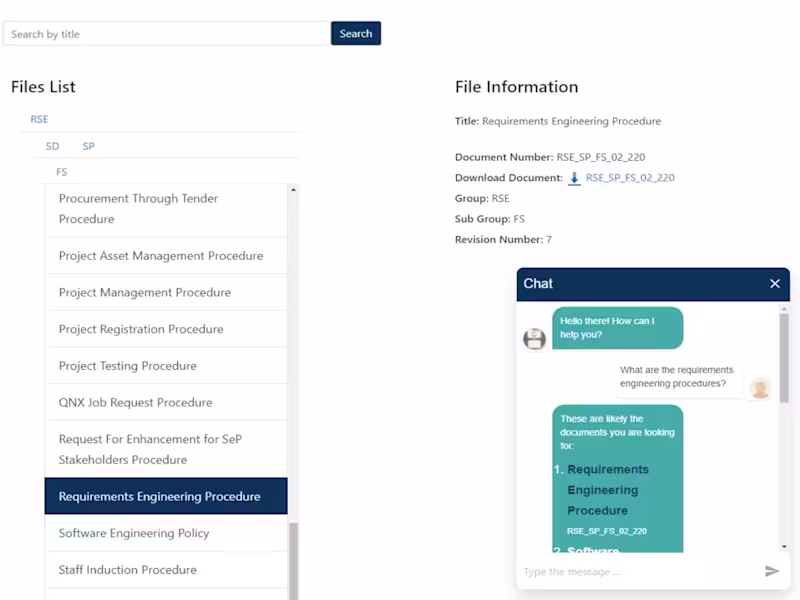Close the Chat panel with the X
The width and height of the screenshot is (800, 600).
click(x=774, y=284)
